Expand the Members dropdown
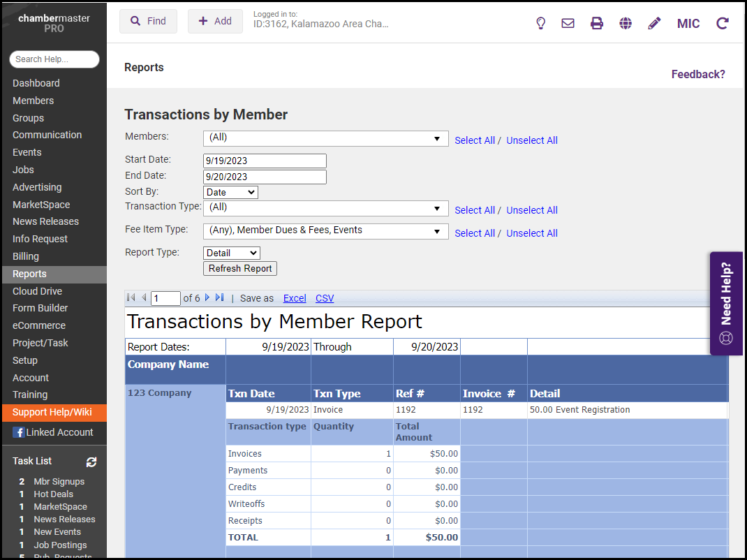The height and width of the screenshot is (560, 747). point(325,138)
